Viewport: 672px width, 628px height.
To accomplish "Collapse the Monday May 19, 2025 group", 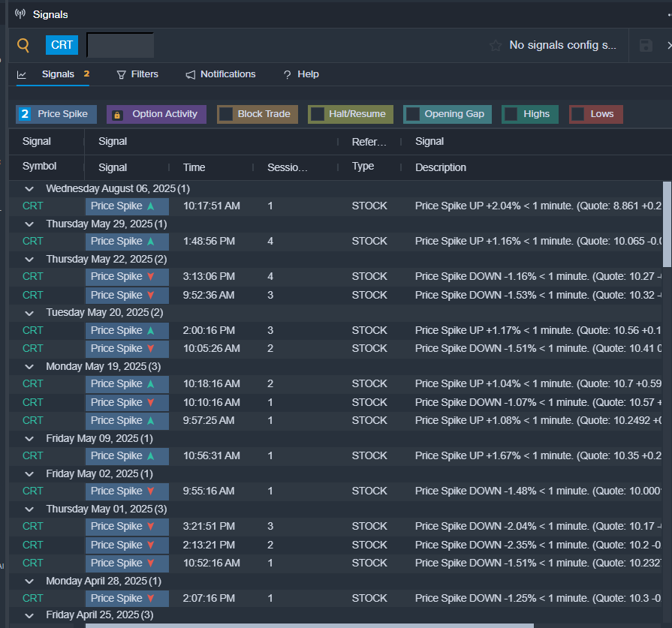I will (29, 367).
